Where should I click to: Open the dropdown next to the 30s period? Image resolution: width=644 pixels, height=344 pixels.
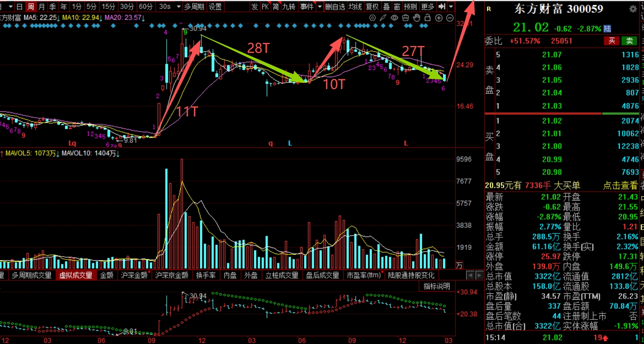(x=179, y=7)
